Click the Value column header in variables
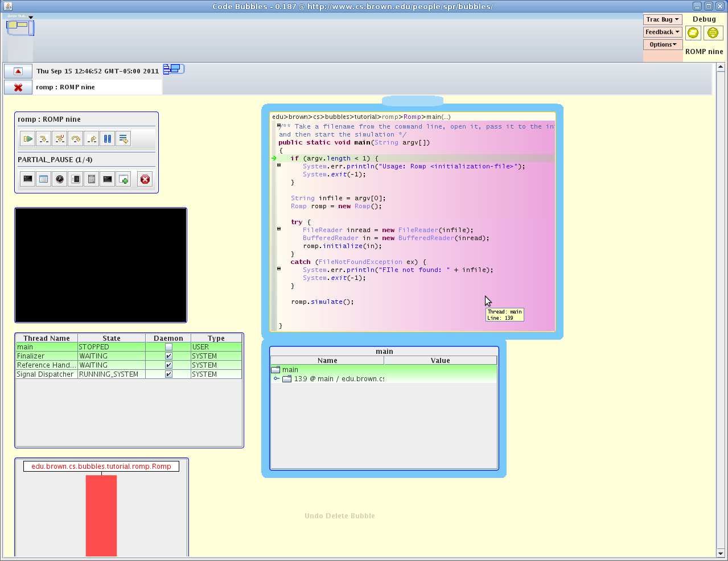 [441, 361]
